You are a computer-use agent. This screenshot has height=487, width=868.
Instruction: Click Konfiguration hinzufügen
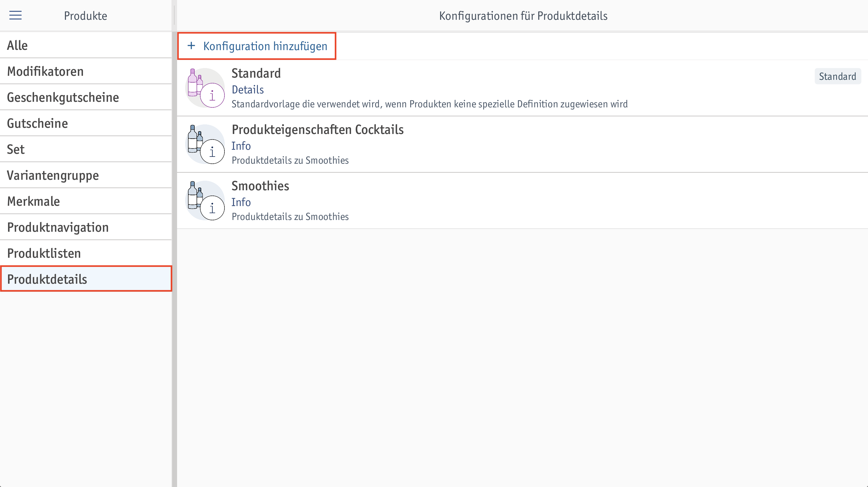pyautogui.click(x=265, y=46)
